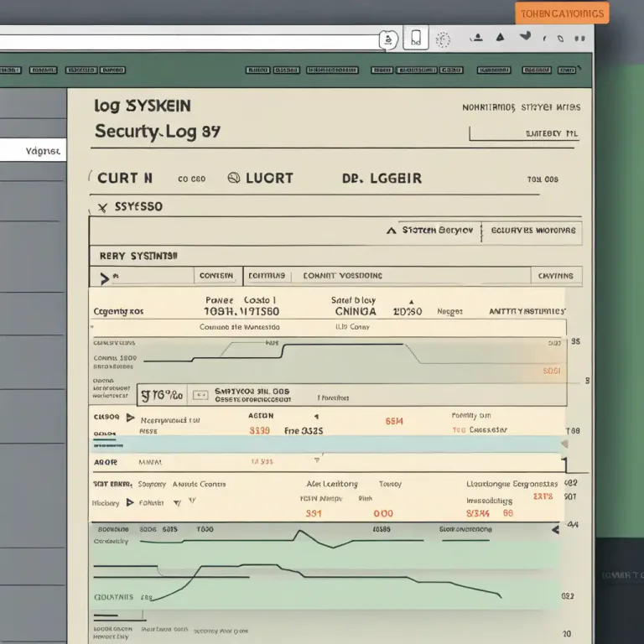Click the dotted circle icon in browser toolbar
Viewport: 644px width, 644px height.
coord(443,40)
